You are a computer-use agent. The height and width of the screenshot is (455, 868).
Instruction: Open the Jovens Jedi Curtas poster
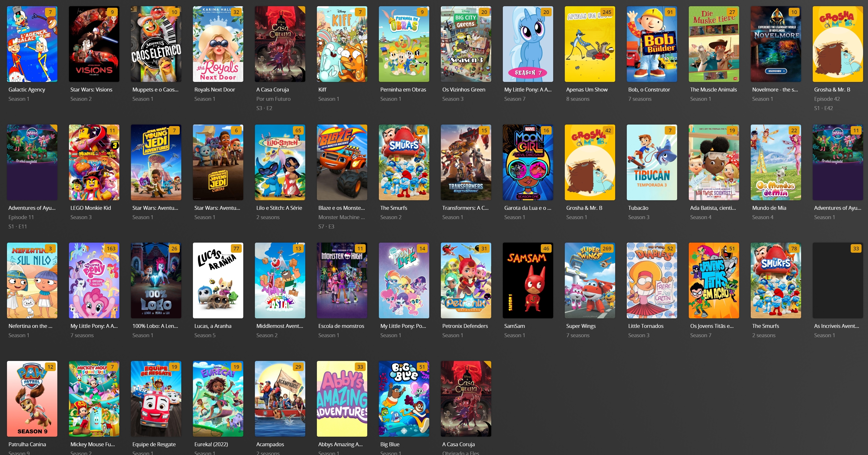(218, 163)
